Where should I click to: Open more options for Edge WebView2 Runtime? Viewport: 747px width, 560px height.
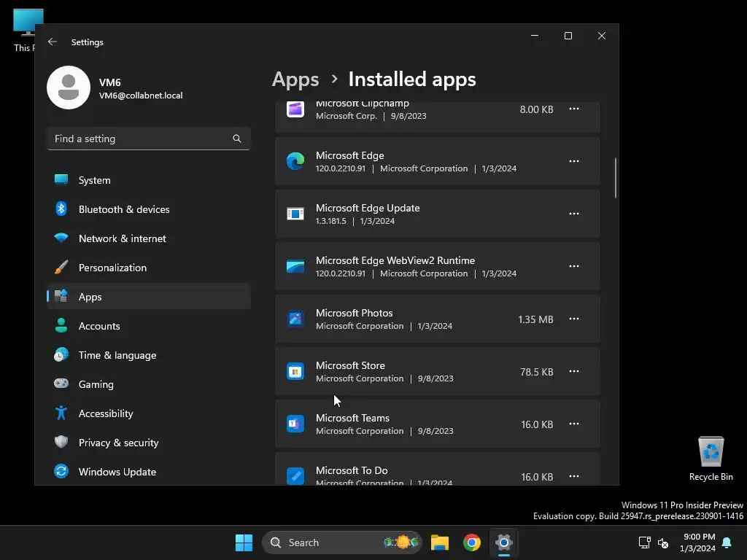[x=574, y=266]
